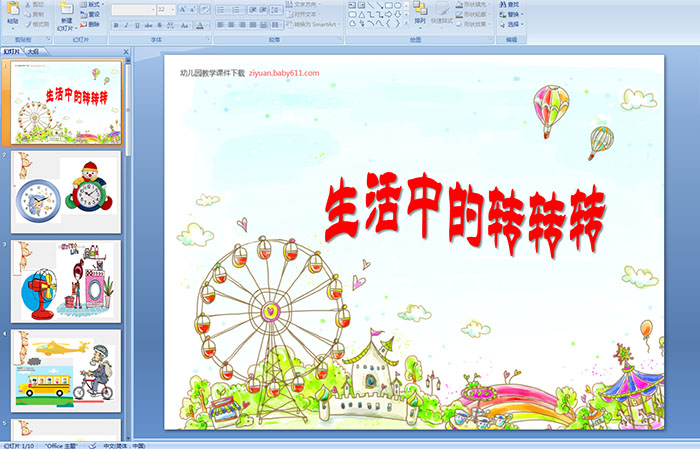Screen dimensions: 700x449
Task: Select the oval shape in shapes gallery
Action: coord(397,5)
